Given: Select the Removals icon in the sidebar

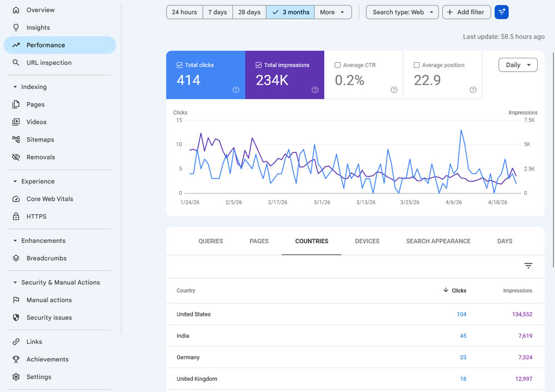Looking at the screenshot, I should [16, 157].
